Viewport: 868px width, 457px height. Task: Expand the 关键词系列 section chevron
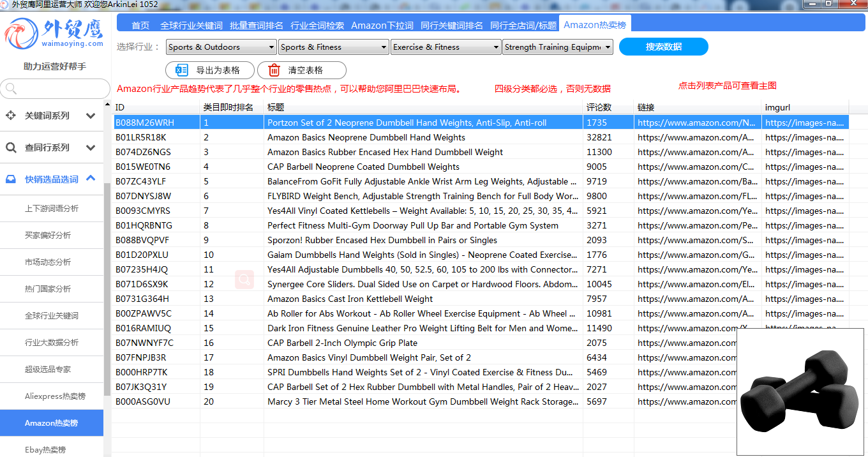tap(91, 116)
